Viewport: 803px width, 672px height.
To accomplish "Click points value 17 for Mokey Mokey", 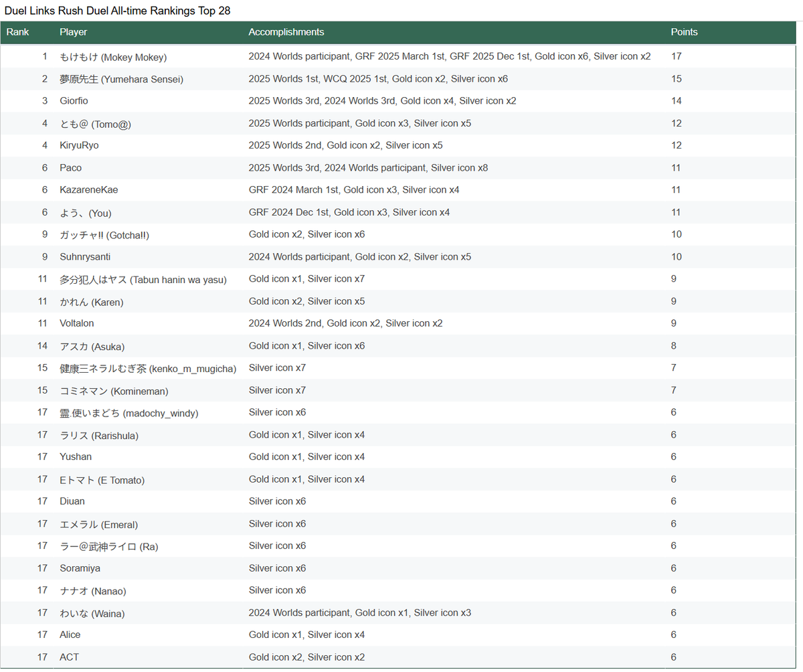I will [677, 56].
